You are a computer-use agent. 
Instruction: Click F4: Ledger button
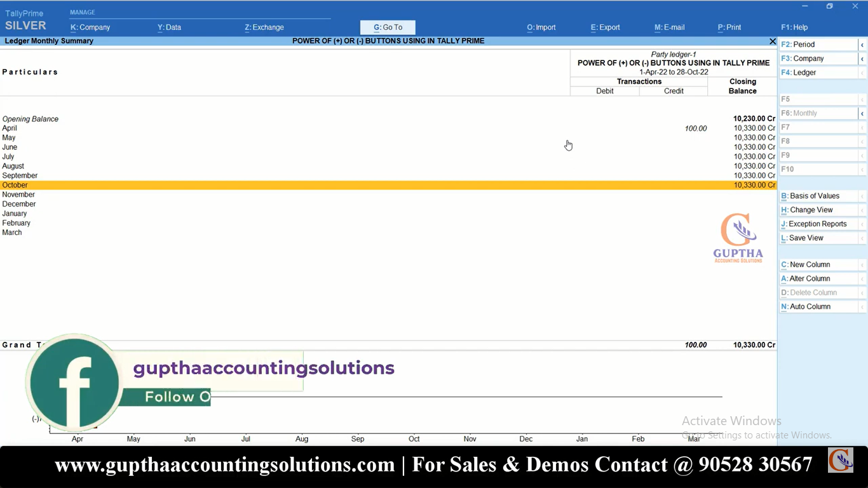(x=818, y=72)
